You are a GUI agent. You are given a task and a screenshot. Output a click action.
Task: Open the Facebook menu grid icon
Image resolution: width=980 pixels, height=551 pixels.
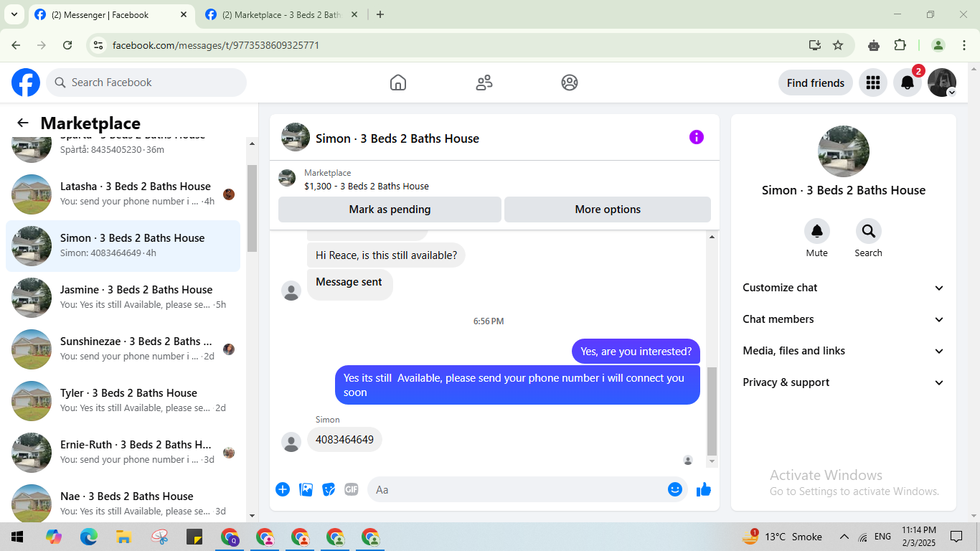coord(873,83)
